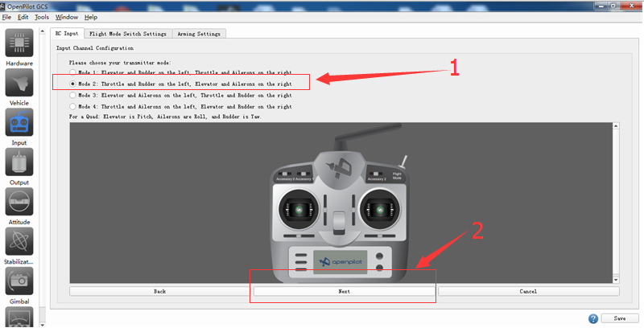Switch to Flight Mode Switch Settings tab

[128, 34]
